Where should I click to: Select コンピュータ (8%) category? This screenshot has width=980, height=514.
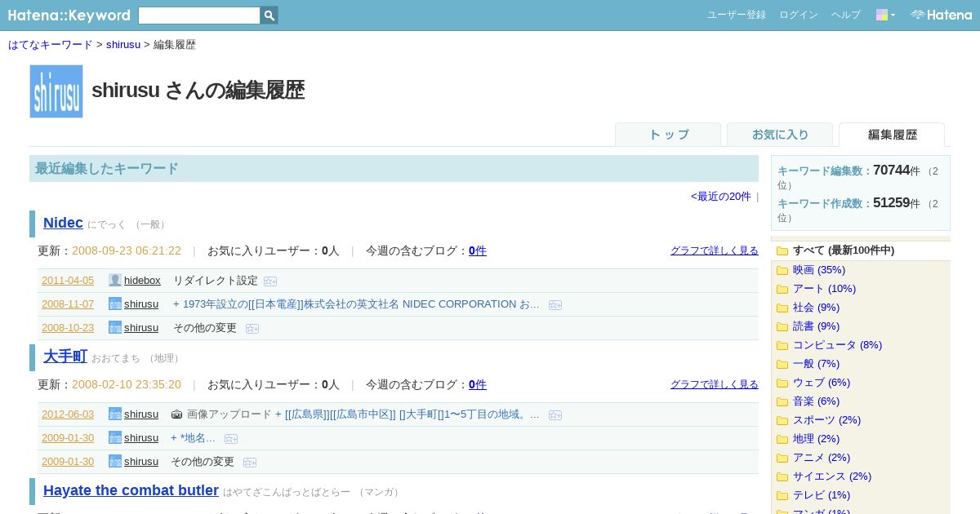click(x=837, y=345)
